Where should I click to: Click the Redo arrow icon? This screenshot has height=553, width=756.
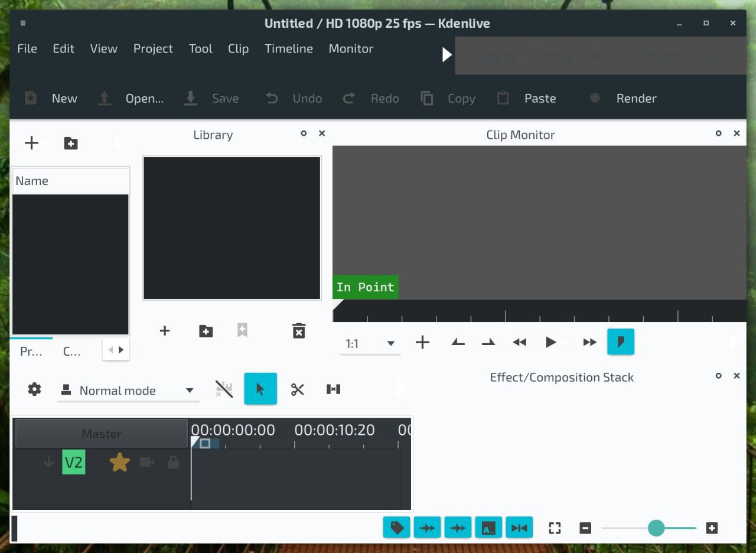[349, 98]
